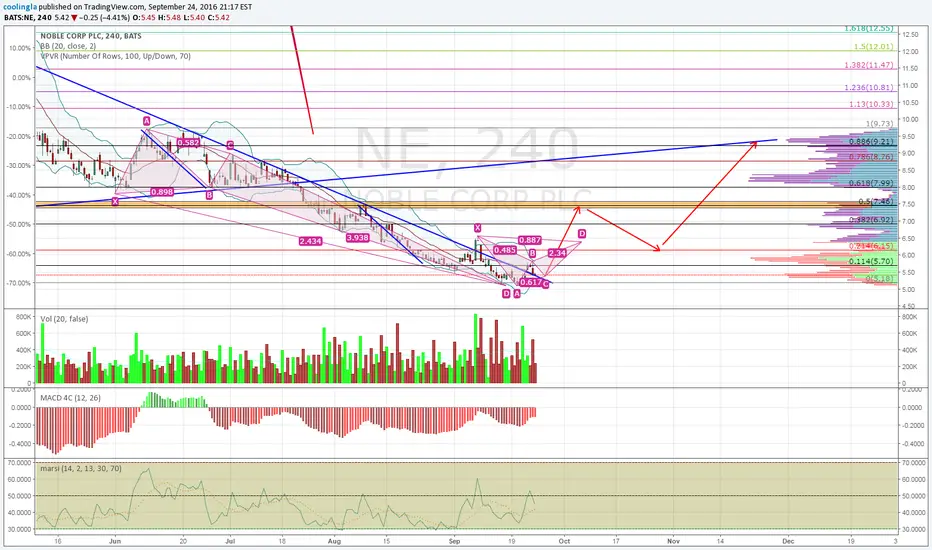
Task: Click the -0.4000 MACD axis label on the right
Action: 912,444
